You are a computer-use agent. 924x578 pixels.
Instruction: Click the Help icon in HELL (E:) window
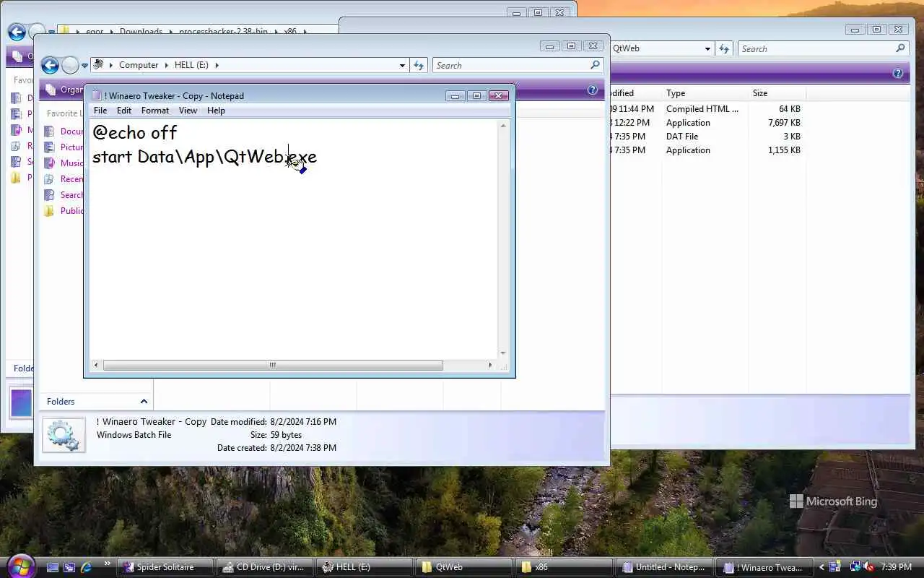593,90
